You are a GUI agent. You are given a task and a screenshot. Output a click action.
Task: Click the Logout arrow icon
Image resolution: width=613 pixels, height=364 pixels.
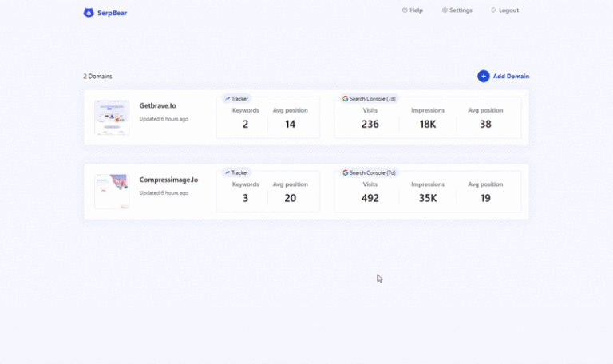[494, 10]
